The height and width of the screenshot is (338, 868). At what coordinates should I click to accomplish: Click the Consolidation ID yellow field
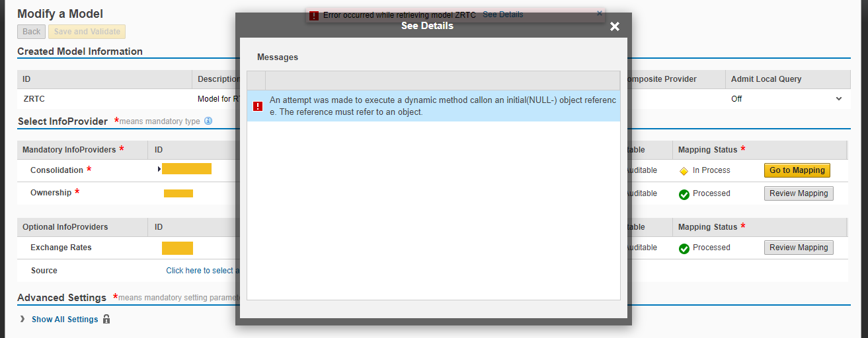point(187,169)
